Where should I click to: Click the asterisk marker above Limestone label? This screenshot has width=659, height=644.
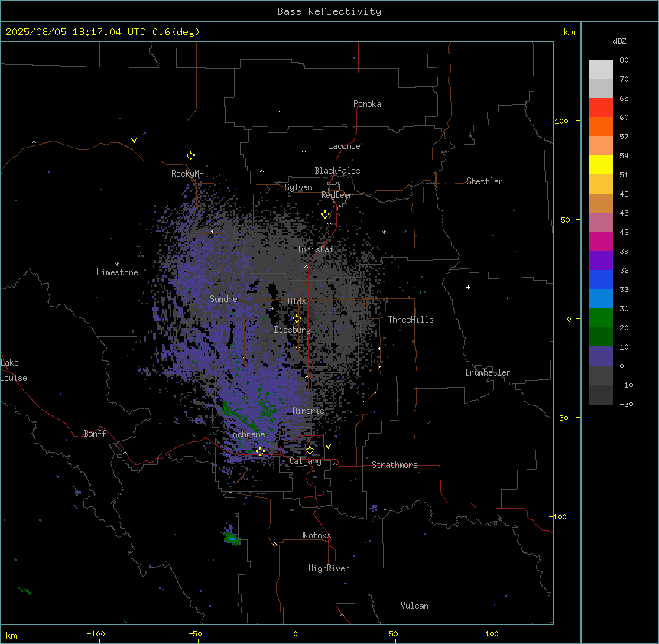(117, 265)
